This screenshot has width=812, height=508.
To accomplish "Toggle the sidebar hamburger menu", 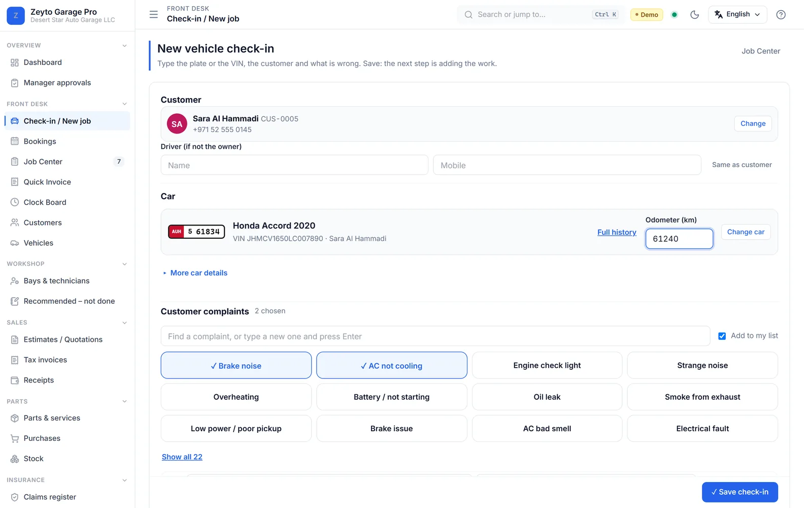I will click(x=154, y=14).
